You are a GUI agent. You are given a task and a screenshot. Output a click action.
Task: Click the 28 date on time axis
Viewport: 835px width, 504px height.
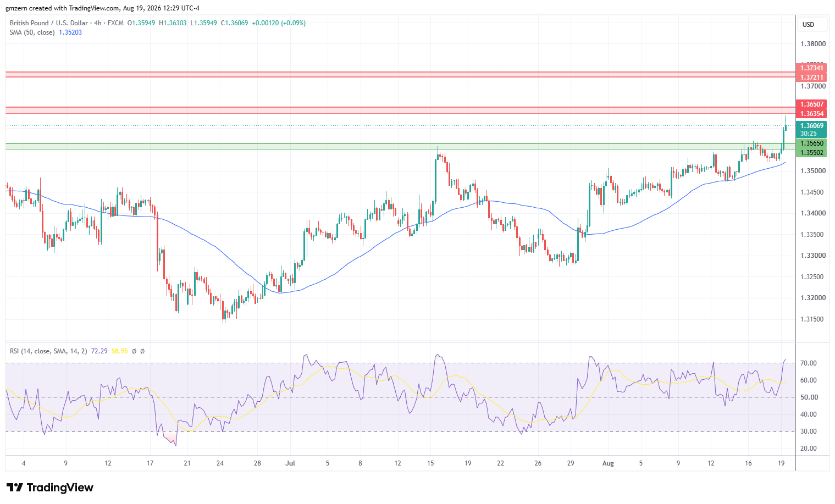(257, 463)
